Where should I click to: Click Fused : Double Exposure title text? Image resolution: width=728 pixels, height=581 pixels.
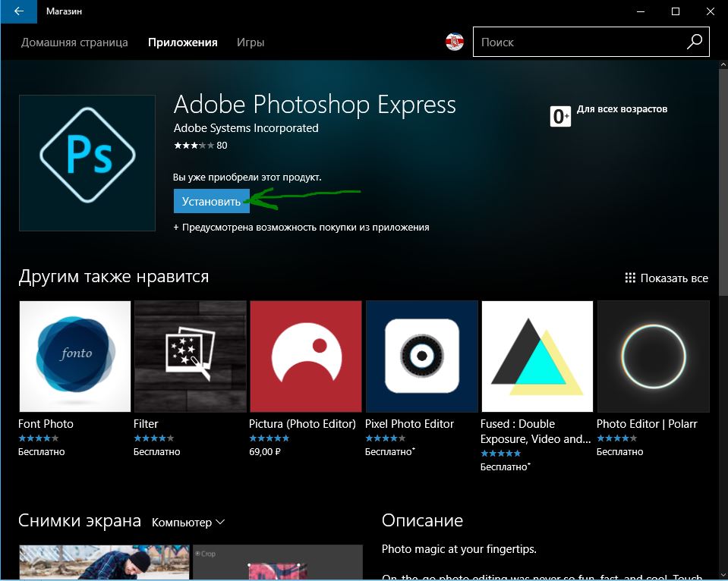(x=535, y=431)
